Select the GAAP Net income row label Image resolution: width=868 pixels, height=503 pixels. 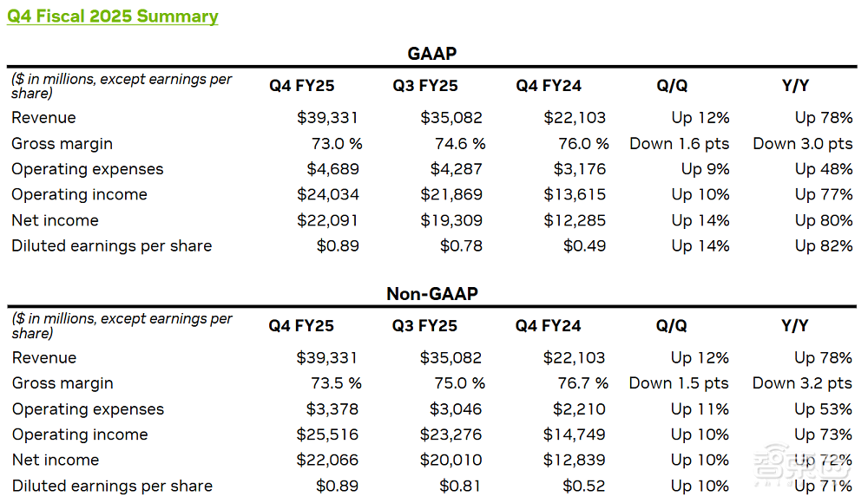56,220
